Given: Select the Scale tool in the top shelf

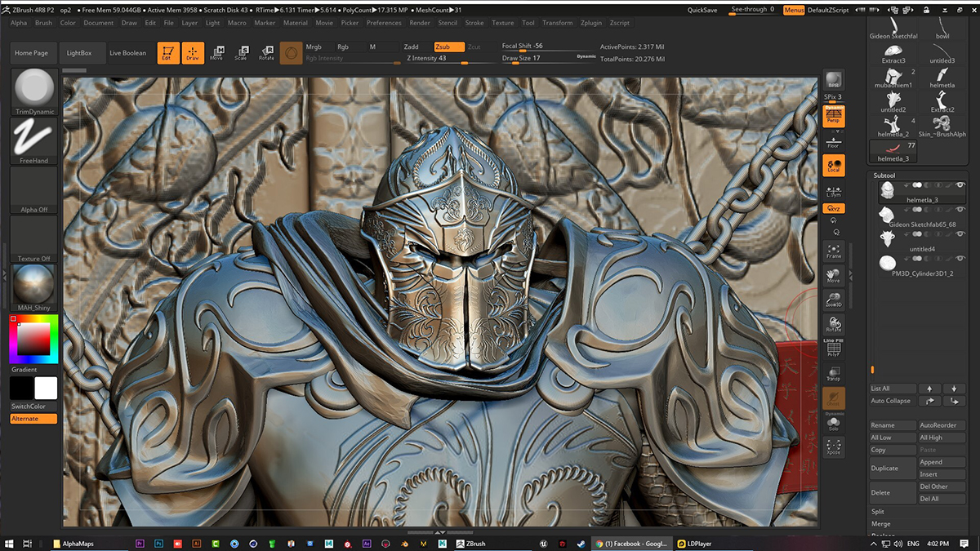Looking at the screenshot, I should coord(241,53).
